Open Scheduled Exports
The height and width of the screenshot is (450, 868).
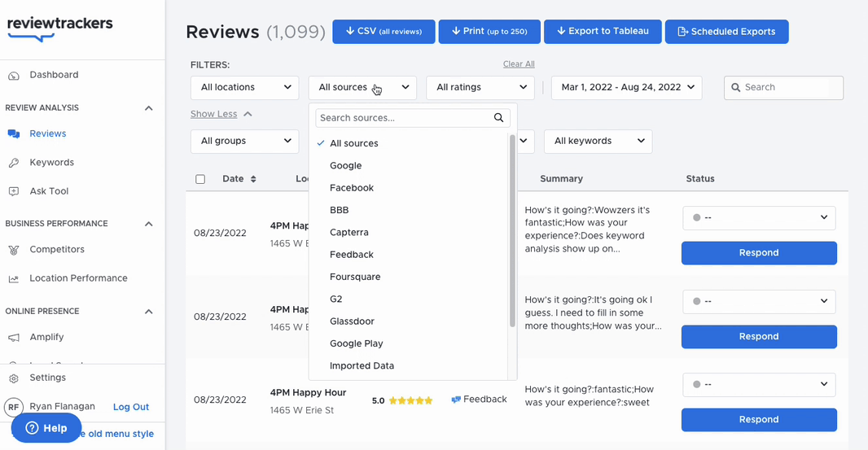click(x=726, y=32)
